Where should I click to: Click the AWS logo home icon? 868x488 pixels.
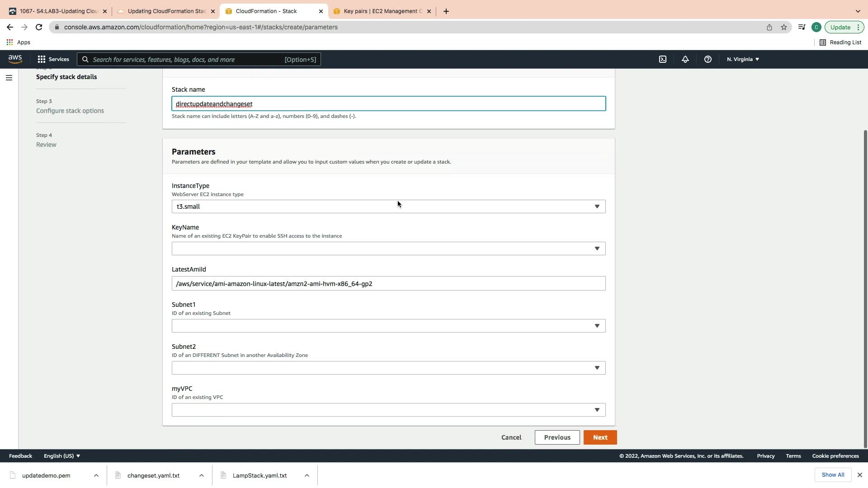click(x=15, y=59)
